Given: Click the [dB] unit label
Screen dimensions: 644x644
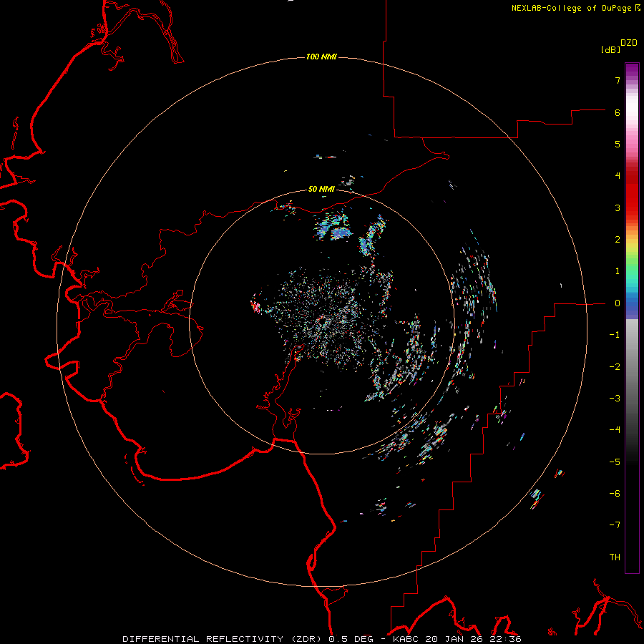Looking at the screenshot, I should [x=610, y=50].
